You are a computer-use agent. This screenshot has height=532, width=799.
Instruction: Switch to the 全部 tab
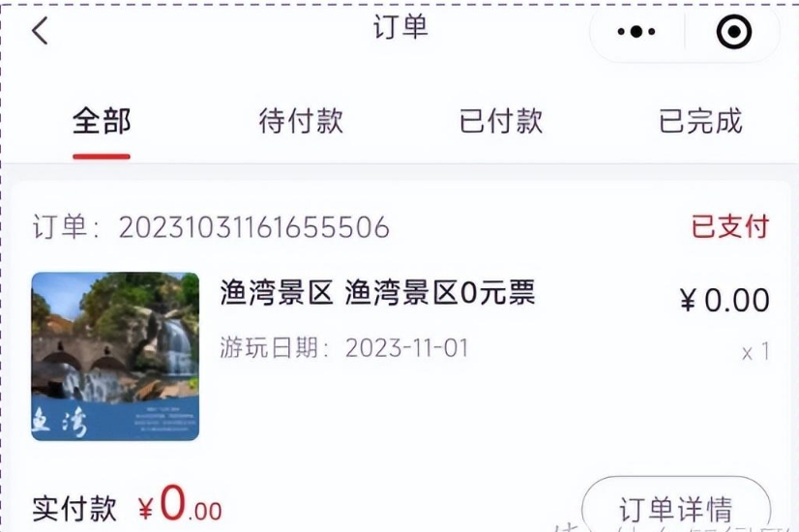[102, 121]
